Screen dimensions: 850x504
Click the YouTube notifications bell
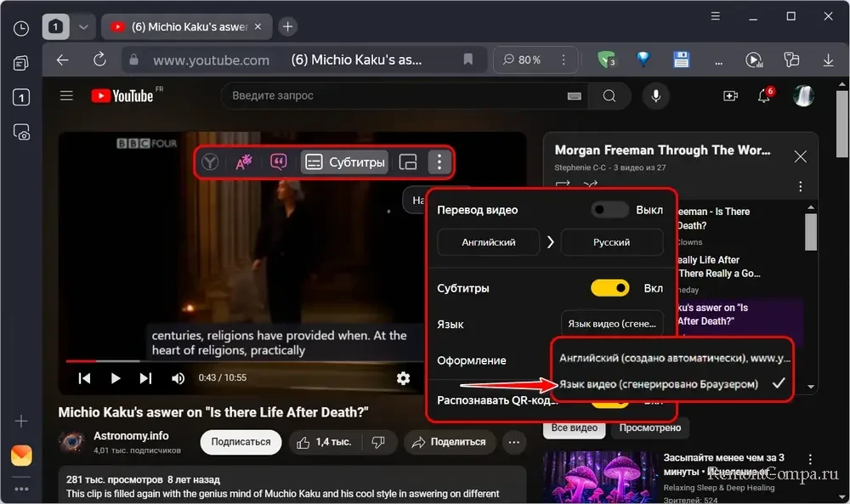763,96
